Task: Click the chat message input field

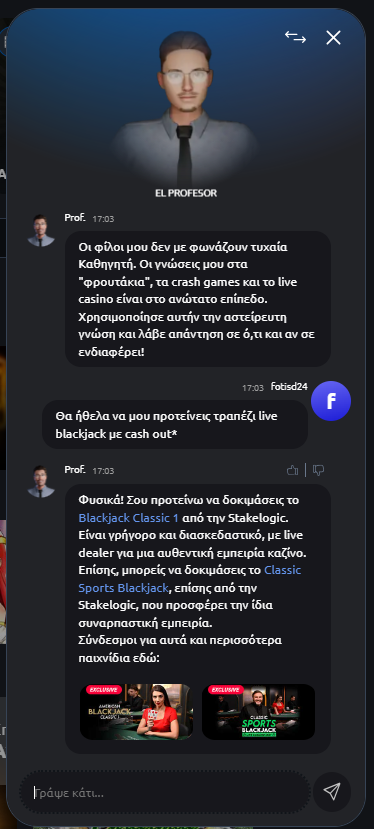Action: coord(165,793)
